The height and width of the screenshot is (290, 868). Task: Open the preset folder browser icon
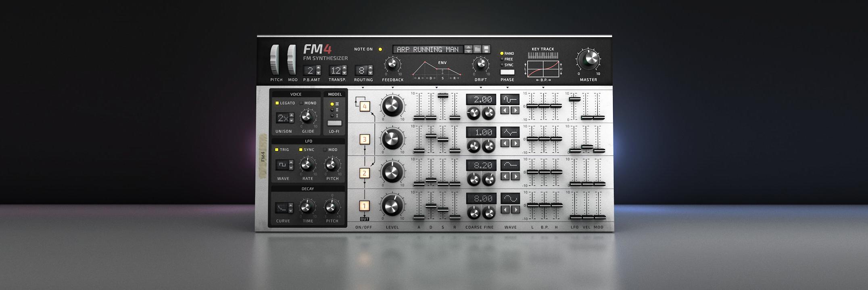click(x=478, y=49)
